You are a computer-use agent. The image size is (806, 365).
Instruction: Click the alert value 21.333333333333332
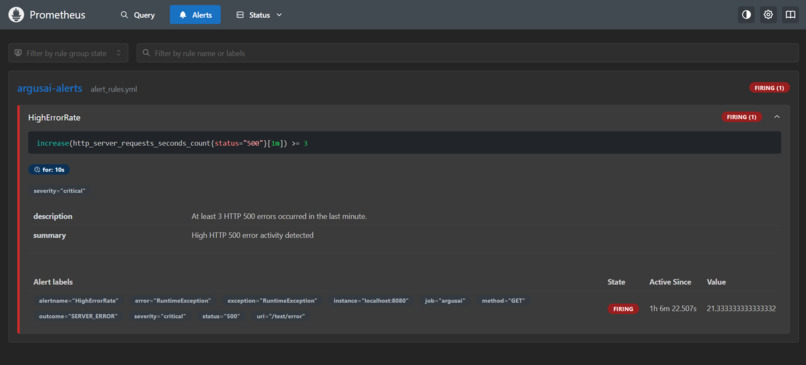[741, 308]
